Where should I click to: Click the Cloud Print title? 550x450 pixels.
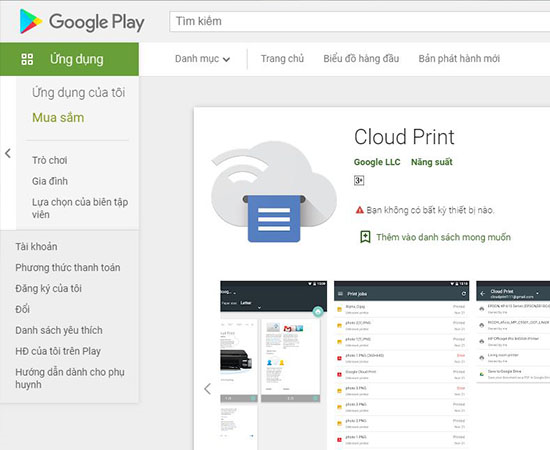pos(404,137)
